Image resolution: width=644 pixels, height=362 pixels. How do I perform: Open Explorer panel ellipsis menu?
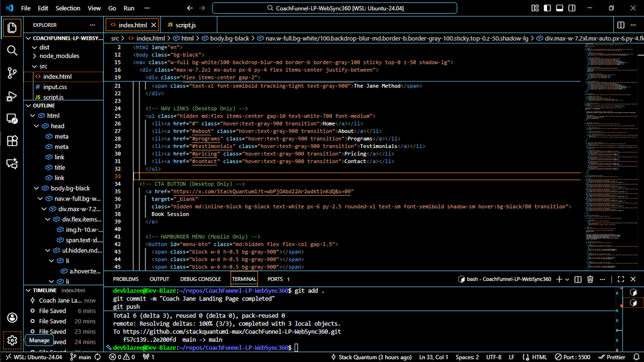click(x=93, y=25)
